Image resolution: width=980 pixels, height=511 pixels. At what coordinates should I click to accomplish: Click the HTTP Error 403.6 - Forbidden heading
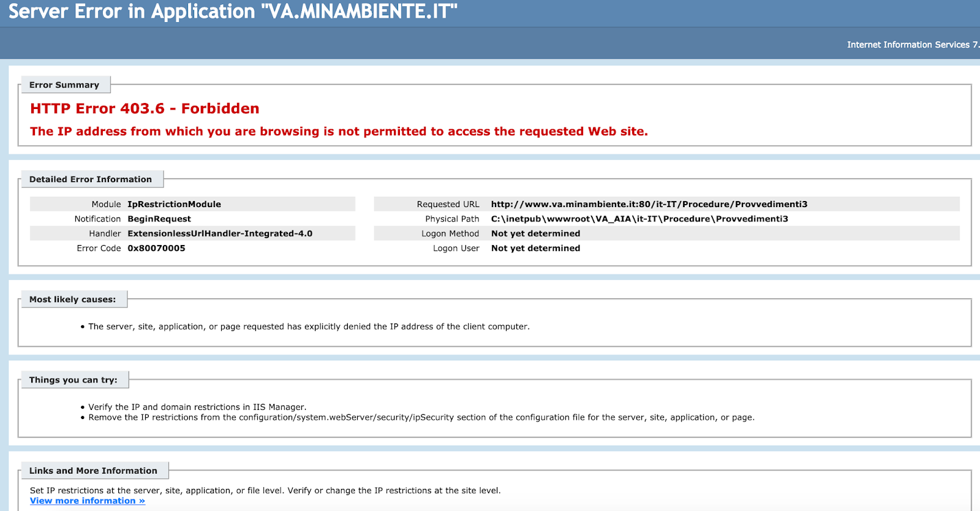point(145,108)
